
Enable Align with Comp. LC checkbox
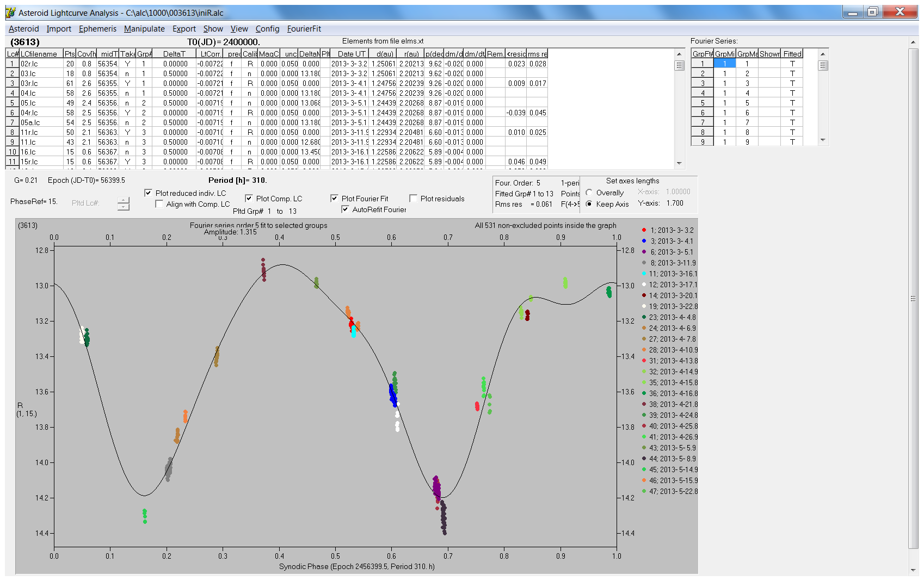tap(159, 203)
